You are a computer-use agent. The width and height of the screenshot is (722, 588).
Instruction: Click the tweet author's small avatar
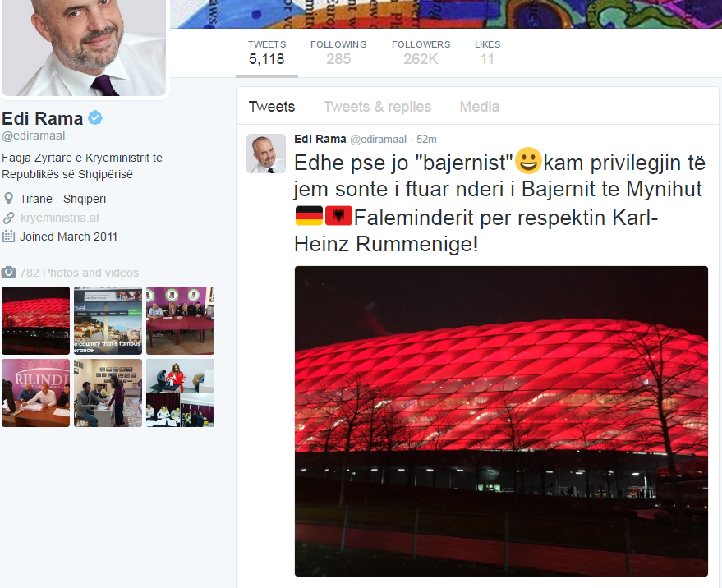[x=265, y=154]
